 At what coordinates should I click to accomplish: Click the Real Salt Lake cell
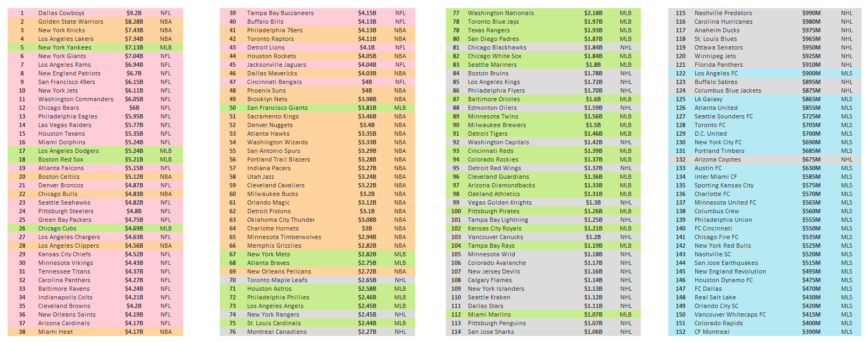715,297
